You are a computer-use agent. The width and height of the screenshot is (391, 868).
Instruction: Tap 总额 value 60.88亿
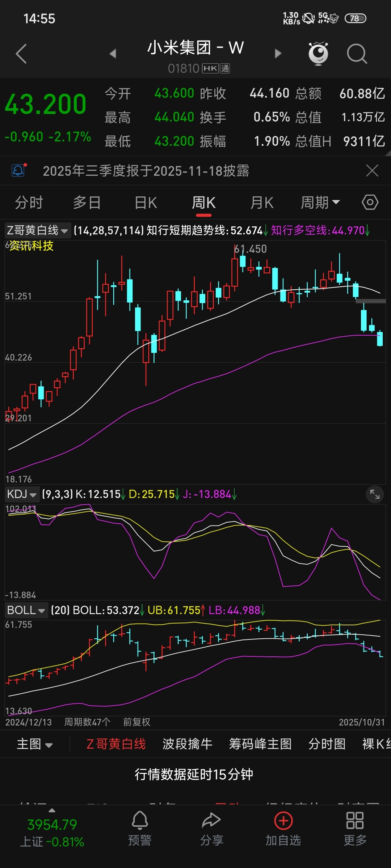(x=362, y=93)
